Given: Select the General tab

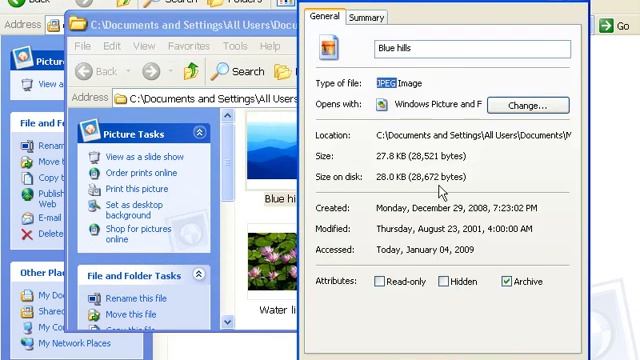Looking at the screenshot, I should point(324,16).
